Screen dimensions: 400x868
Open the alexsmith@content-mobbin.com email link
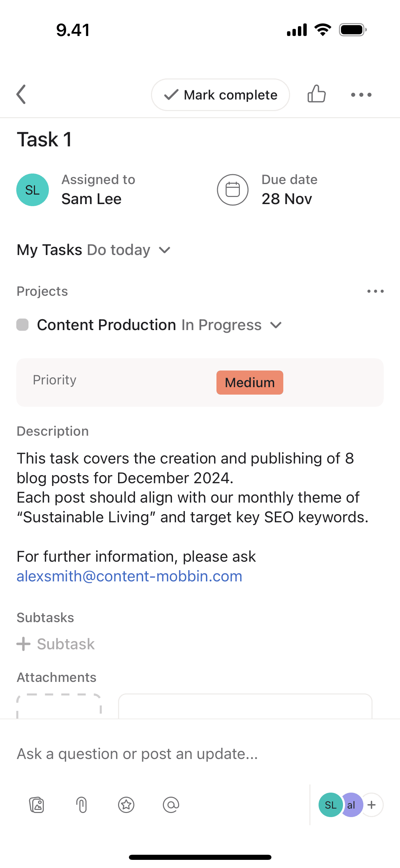(x=130, y=576)
